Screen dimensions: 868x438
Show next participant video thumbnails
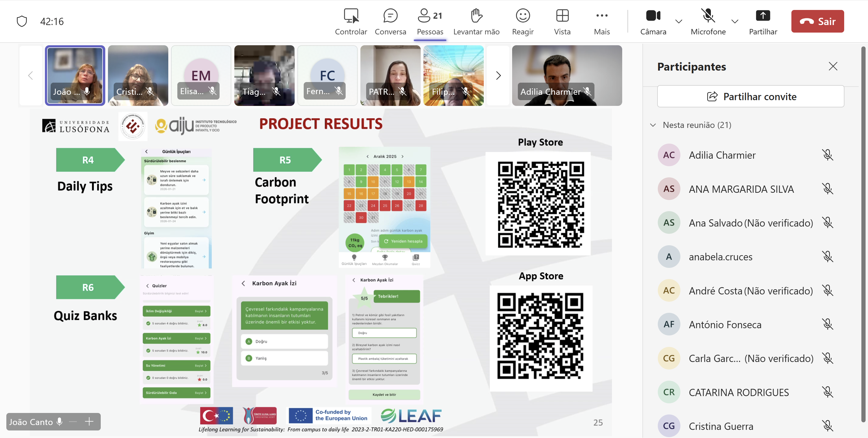click(x=498, y=75)
